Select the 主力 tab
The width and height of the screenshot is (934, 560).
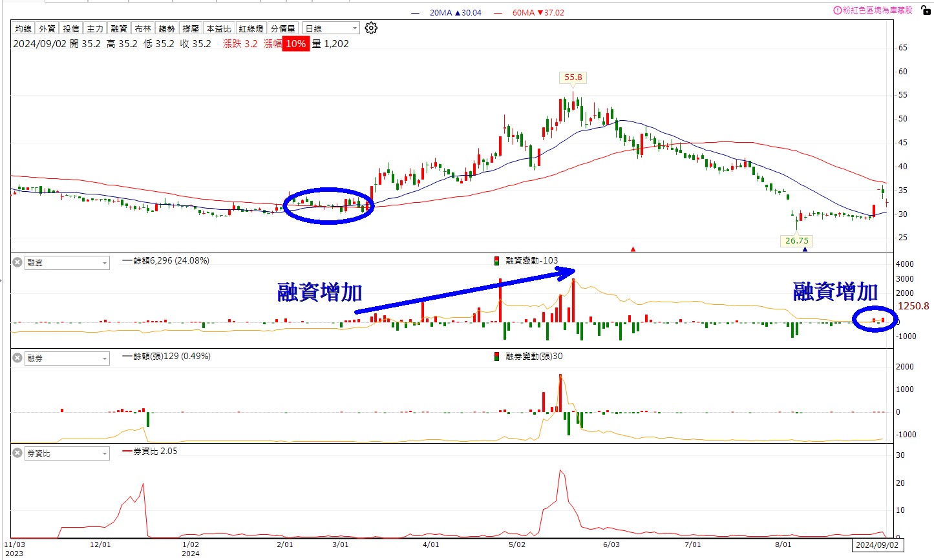pos(95,28)
